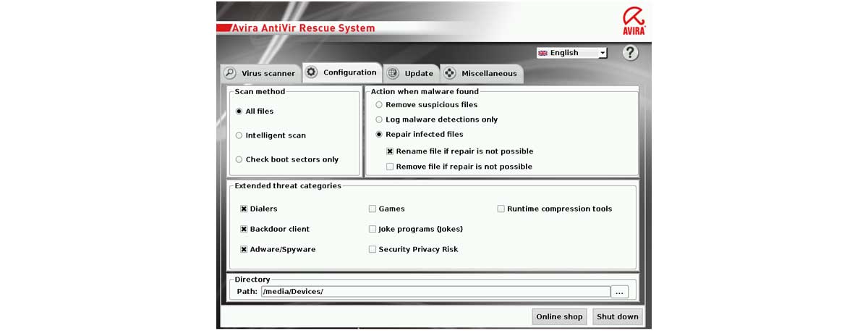868x331 pixels.
Task: Click the Scan method group label
Action: click(260, 92)
